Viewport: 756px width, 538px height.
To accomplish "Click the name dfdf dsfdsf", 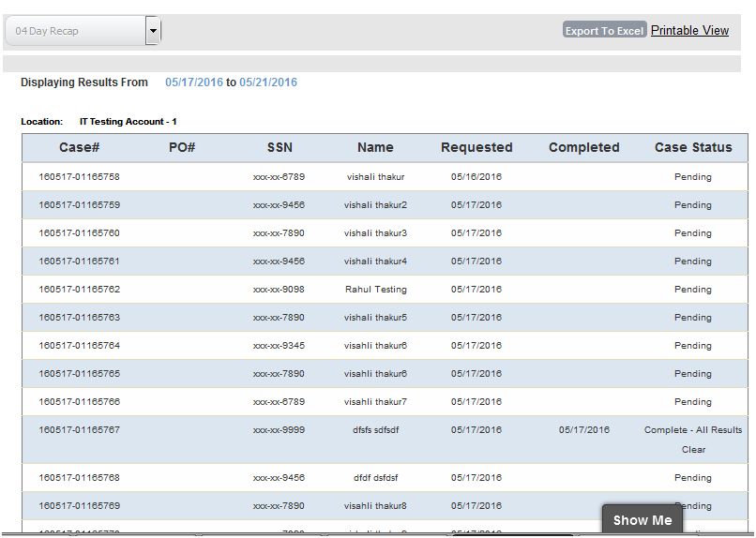I will (375, 478).
